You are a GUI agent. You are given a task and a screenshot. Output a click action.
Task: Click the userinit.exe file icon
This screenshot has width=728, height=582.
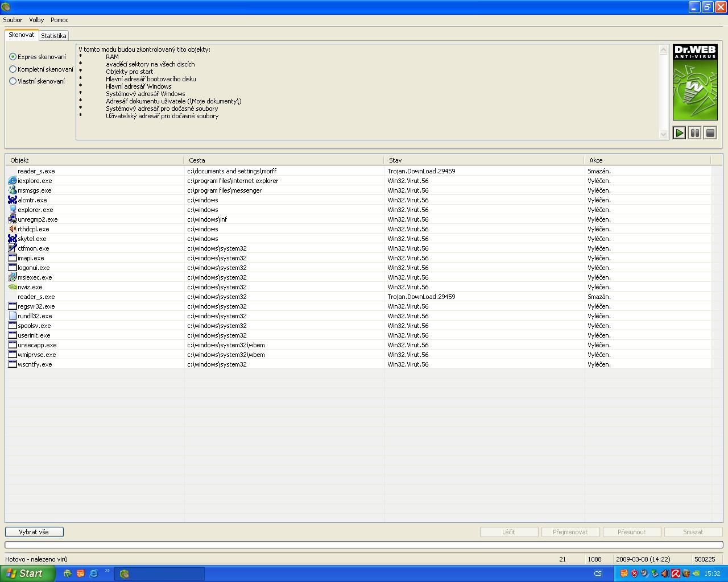[x=13, y=335]
